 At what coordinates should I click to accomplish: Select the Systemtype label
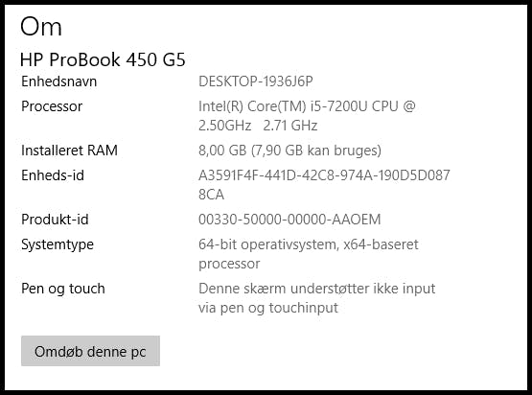tap(58, 244)
